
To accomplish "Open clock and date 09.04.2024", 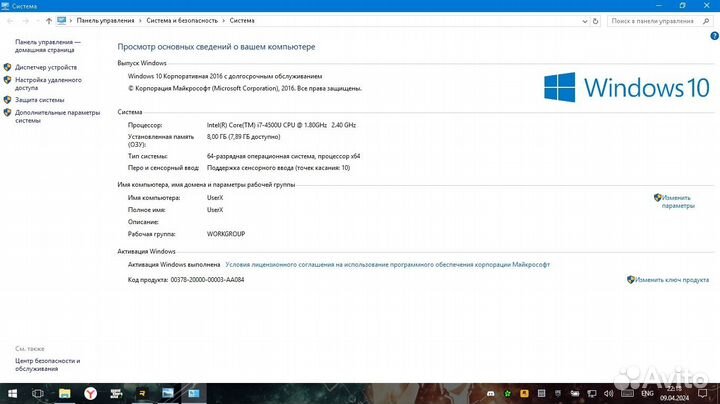I will 675,393.
